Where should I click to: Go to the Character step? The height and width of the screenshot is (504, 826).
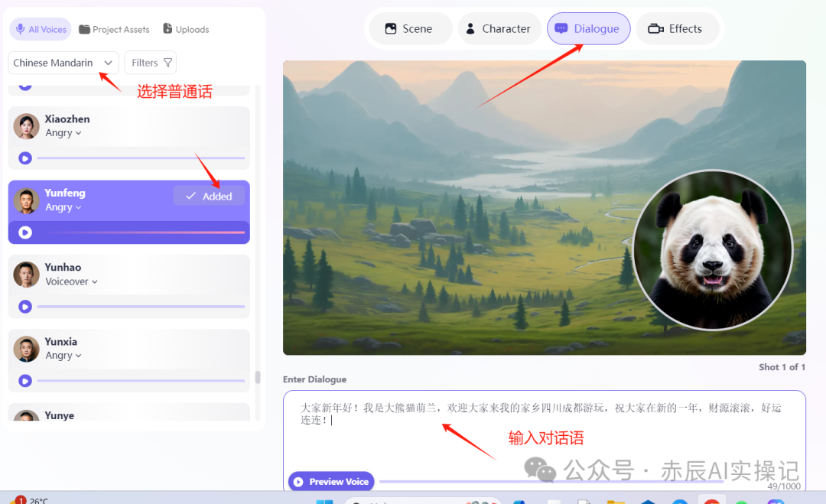coord(499,28)
